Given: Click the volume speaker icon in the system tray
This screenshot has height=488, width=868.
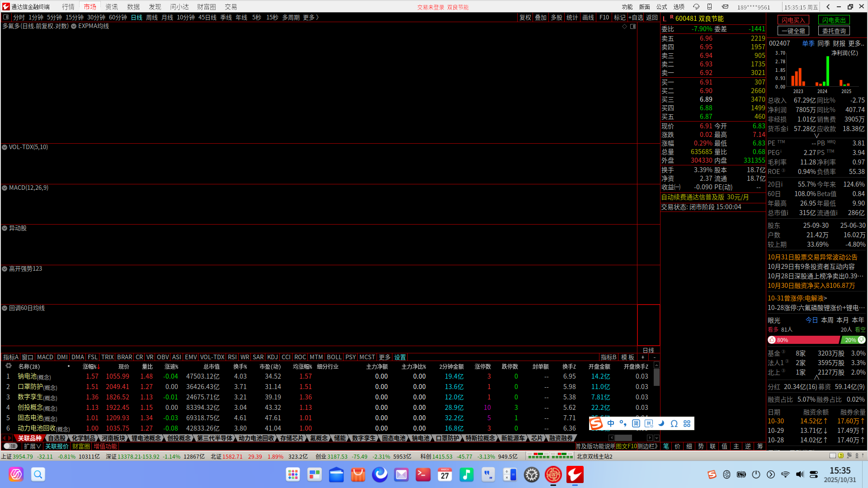Looking at the screenshot, I should coord(800,474).
